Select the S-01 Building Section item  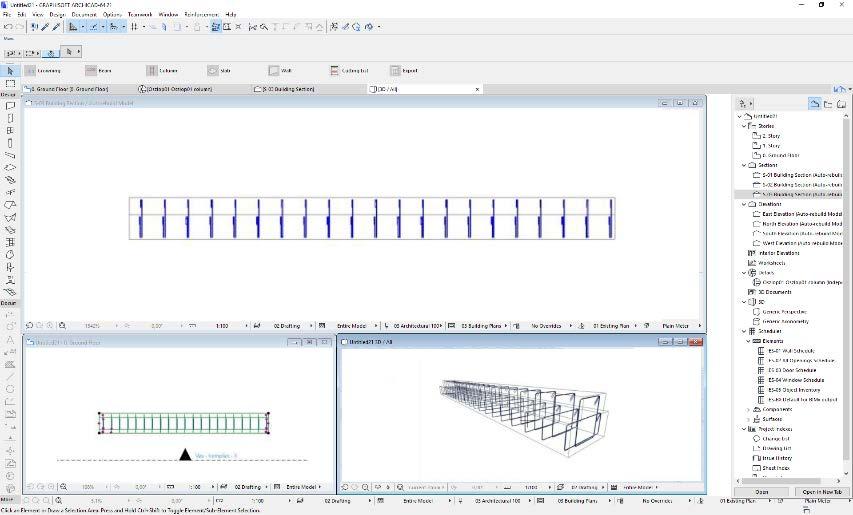pos(797,175)
